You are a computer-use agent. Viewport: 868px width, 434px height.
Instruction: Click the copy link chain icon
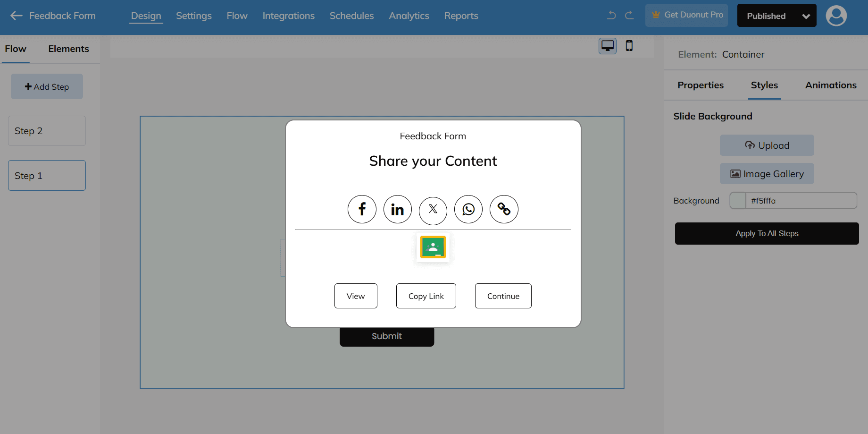click(504, 209)
